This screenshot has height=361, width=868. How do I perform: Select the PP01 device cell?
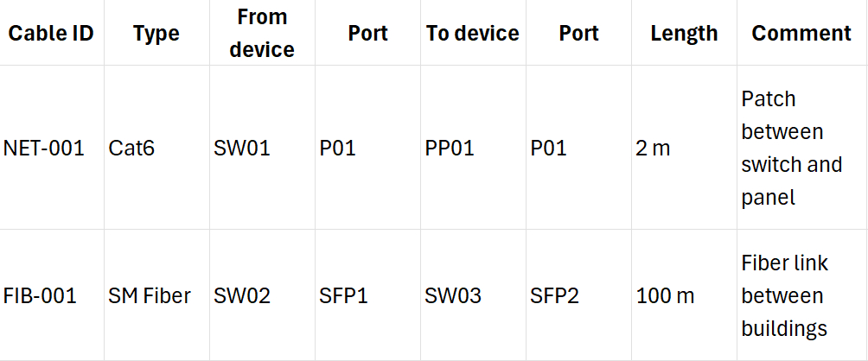(x=450, y=149)
